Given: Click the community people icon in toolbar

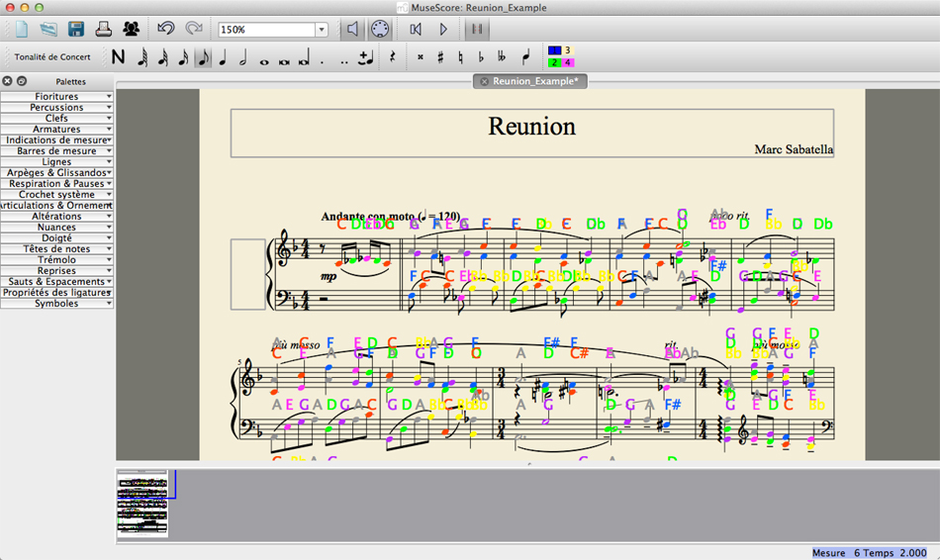Looking at the screenshot, I should point(131,29).
